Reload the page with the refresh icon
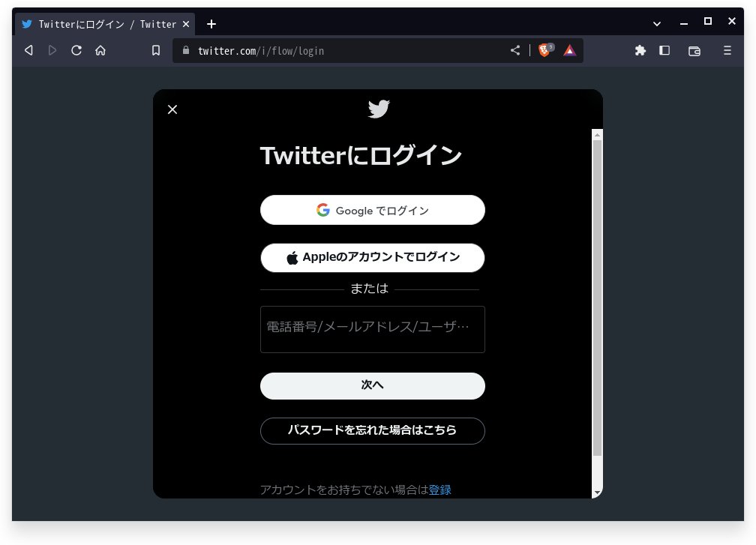 [76, 50]
